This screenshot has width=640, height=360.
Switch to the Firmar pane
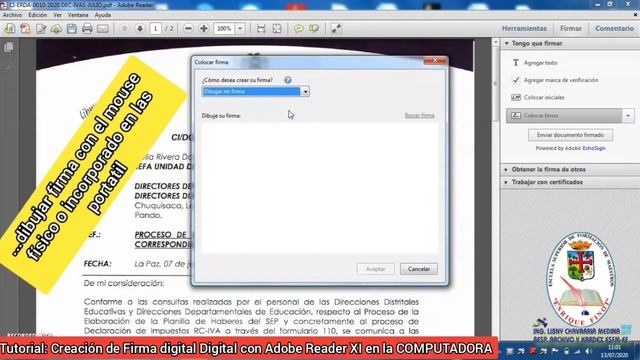pyautogui.click(x=571, y=28)
